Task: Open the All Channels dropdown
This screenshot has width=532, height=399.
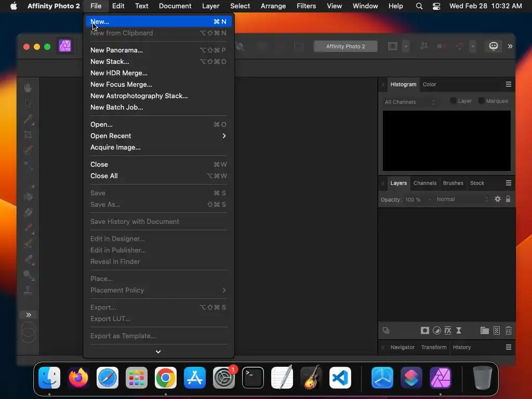Action: 410,102
